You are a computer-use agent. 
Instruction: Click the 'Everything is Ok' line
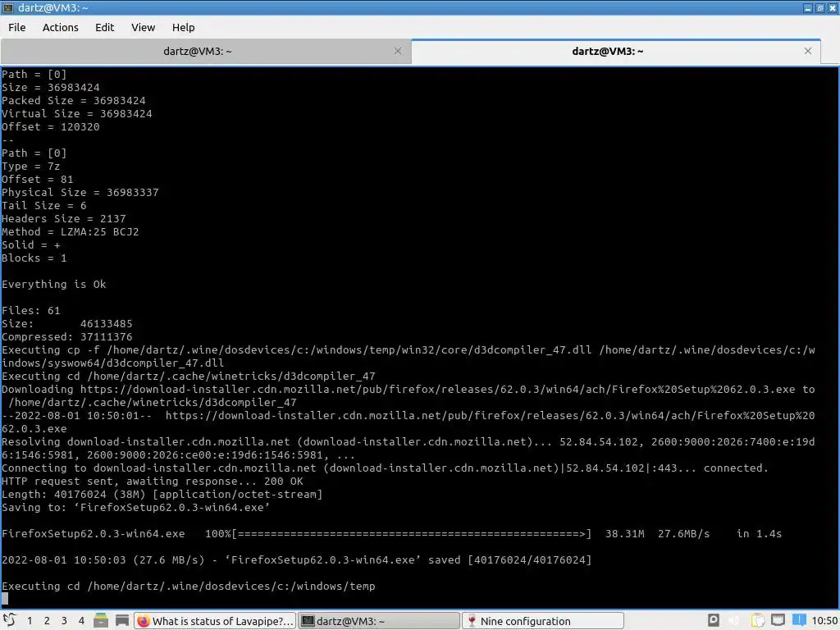click(x=54, y=285)
